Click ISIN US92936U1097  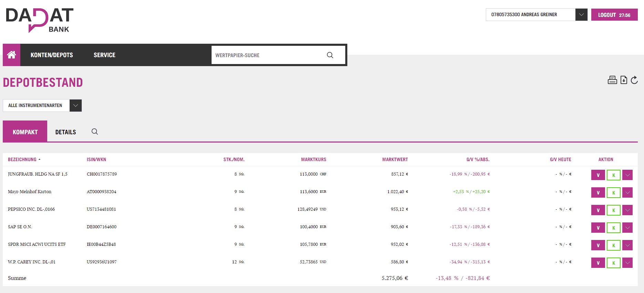click(x=102, y=262)
